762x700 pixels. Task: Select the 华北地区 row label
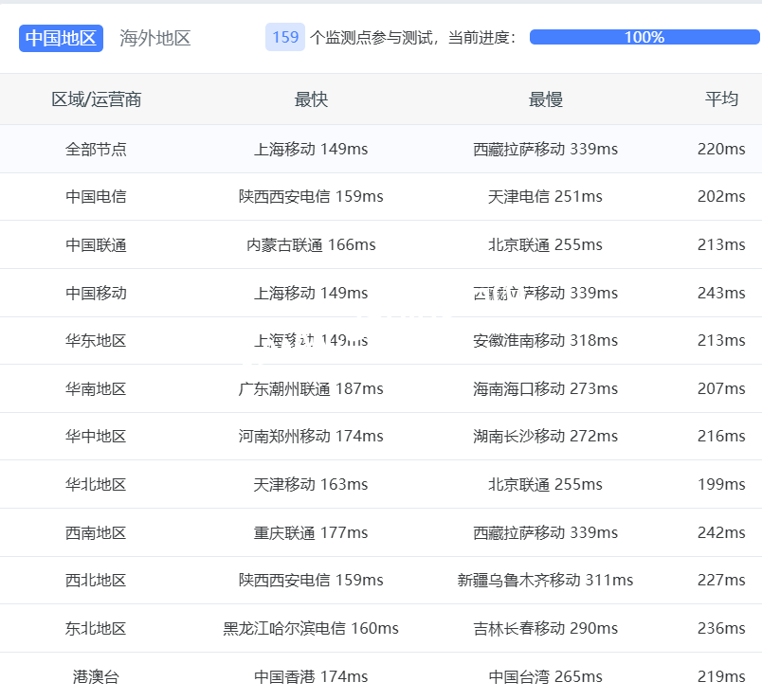(96, 485)
